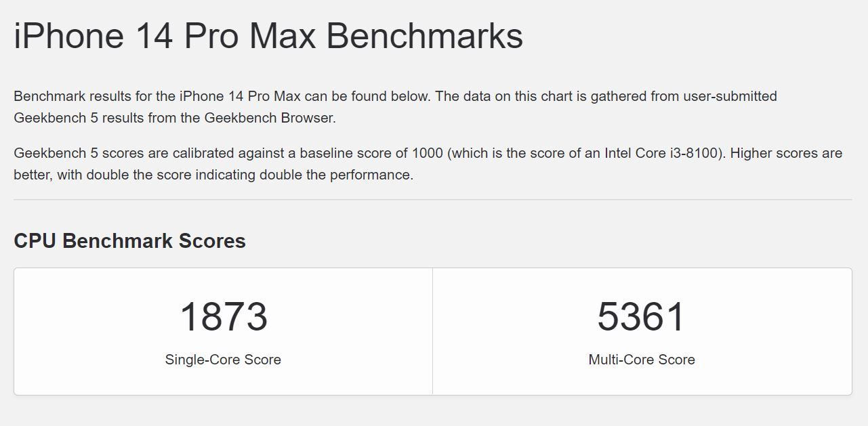
Task: Click the "Higher scores are" text
Action: [786, 153]
